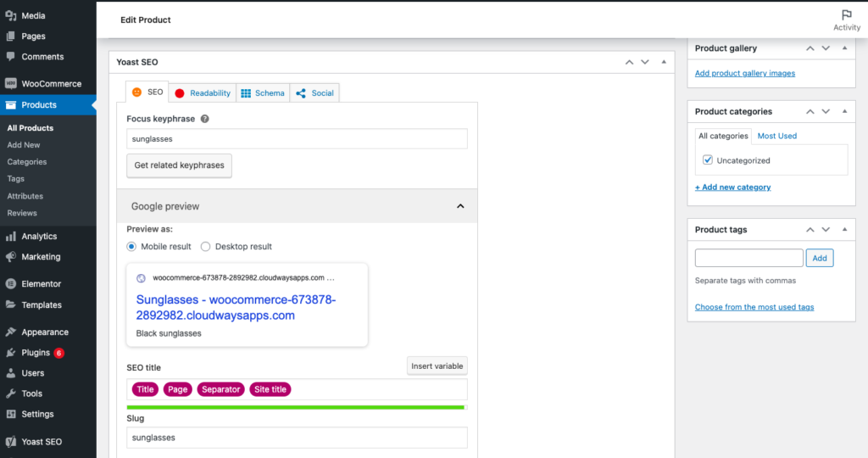
Task: Click the Analytics bar chart icon
Action: (10, 236)
